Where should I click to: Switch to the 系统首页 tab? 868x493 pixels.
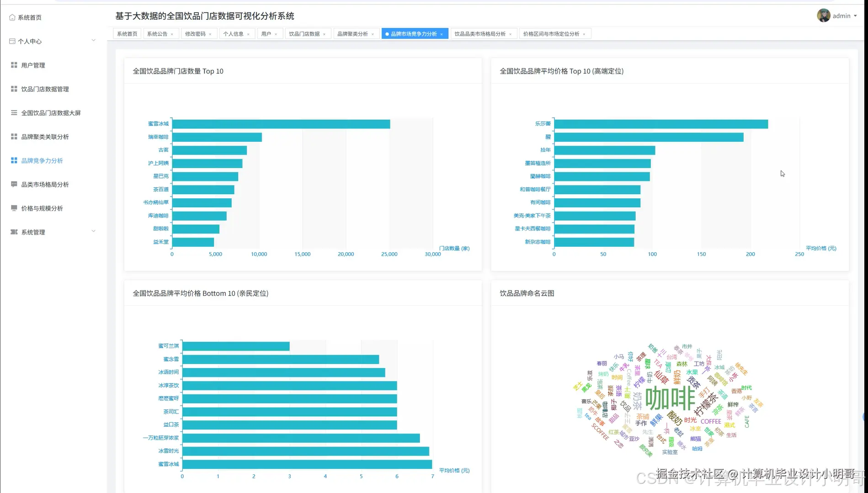tap(127, 34)
